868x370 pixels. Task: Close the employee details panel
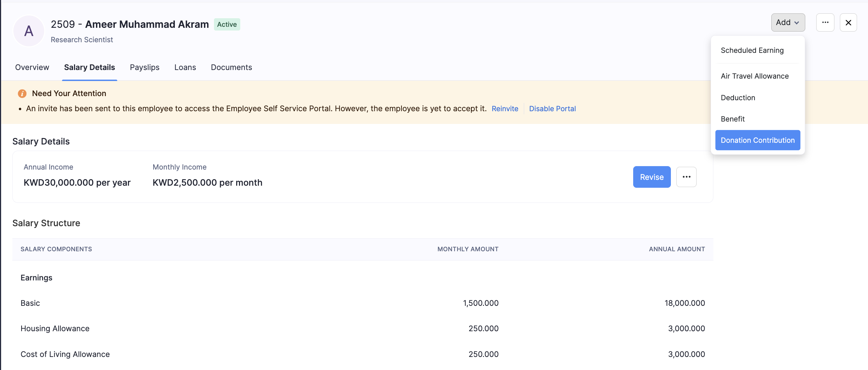[848, 22]
